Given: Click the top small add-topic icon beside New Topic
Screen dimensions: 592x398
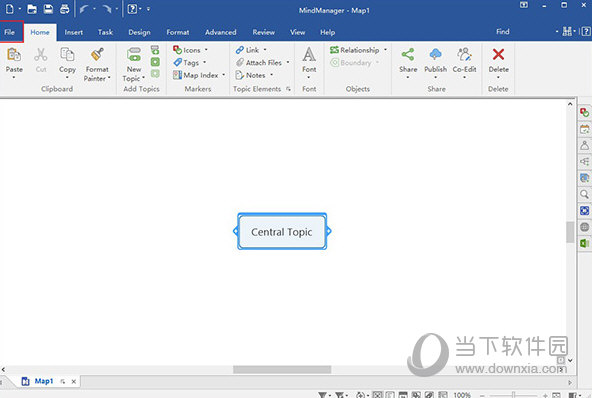Looking at the screenshot, I should point(155,50).
